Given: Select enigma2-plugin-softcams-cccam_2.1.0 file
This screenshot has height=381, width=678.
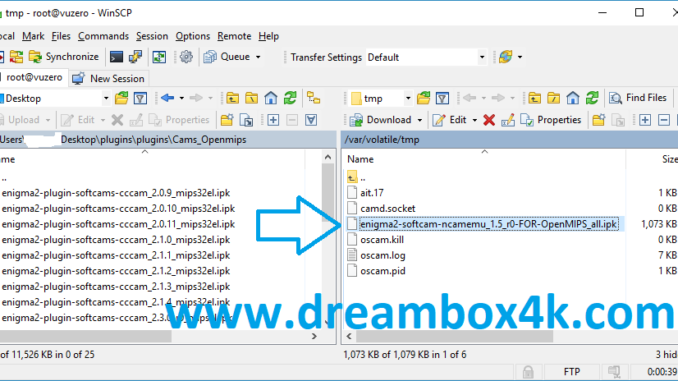Looking at the screenshot, I should click(x=116, y=240).
